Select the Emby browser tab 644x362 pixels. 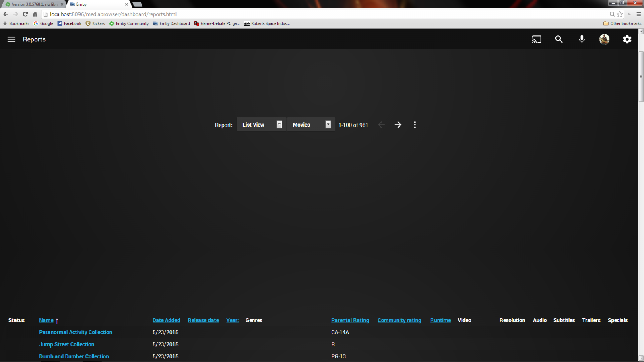(x=98, y=4)
